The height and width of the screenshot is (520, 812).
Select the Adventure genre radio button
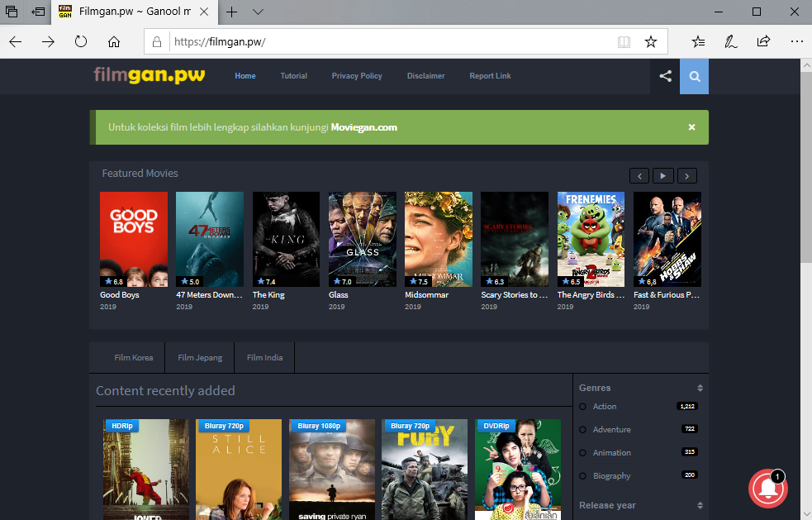[582, 430]
